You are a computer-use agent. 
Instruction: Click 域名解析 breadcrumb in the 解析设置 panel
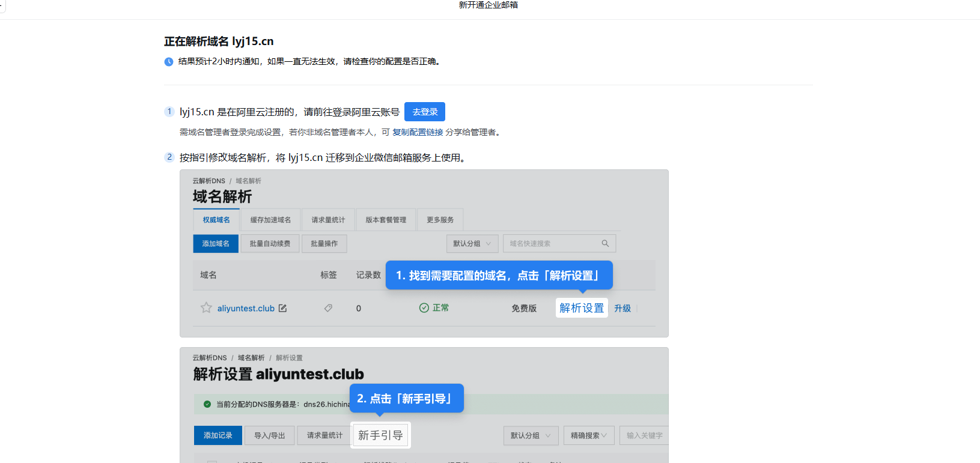251,358
